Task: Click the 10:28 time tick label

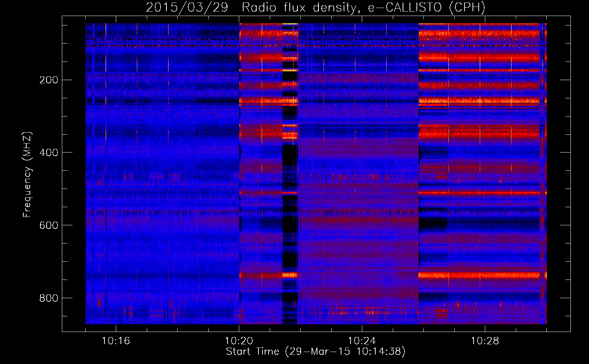Action: point(485,341)
